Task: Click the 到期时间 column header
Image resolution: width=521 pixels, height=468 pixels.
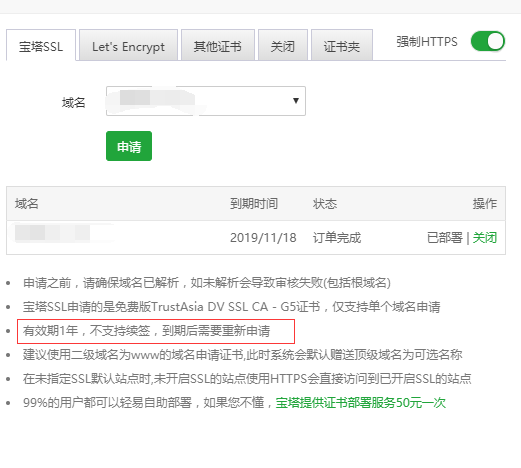Action: pyautogui.click(x=254, y=203)
